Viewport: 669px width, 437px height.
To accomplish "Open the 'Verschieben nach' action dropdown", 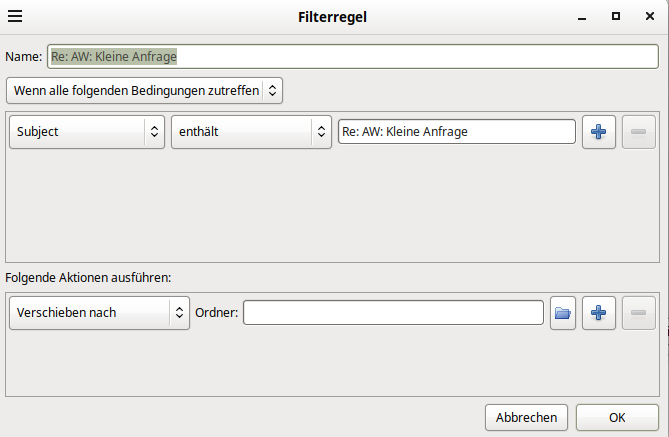I will (x=99, y=313).
